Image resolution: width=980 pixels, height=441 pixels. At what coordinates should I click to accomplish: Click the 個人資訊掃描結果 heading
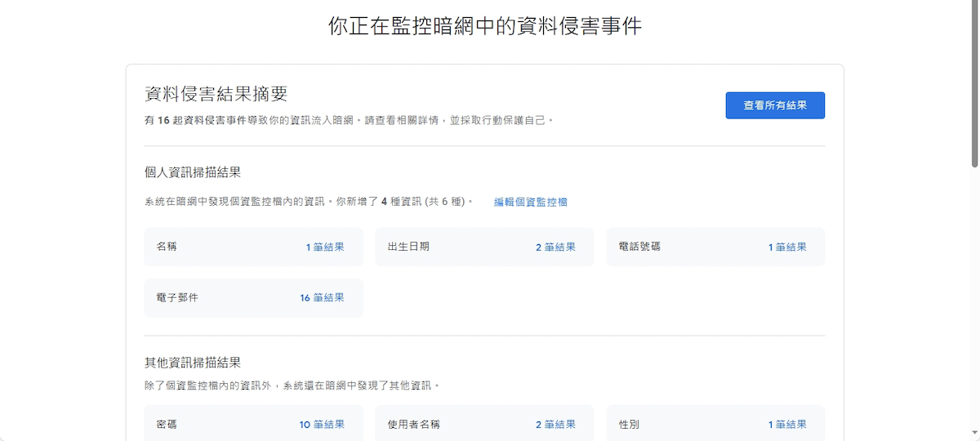193,172
